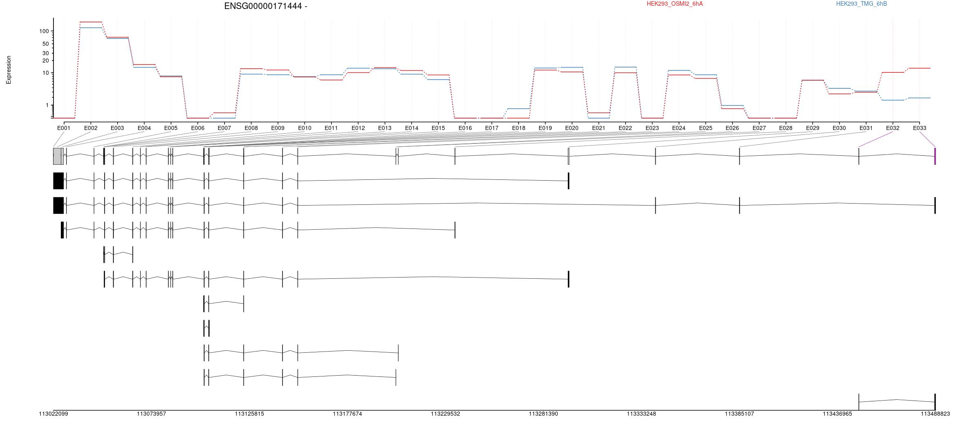Click genomic coordinate 113022099

tap(53, 414)
